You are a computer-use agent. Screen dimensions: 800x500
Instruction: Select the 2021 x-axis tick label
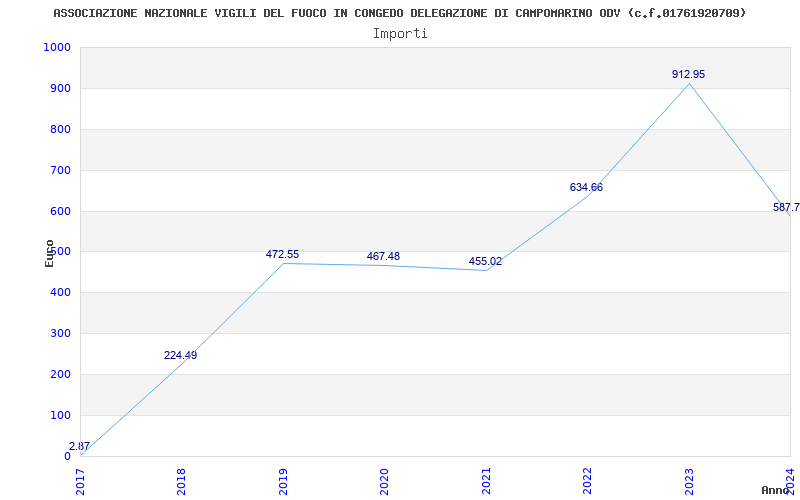point(486,481)
